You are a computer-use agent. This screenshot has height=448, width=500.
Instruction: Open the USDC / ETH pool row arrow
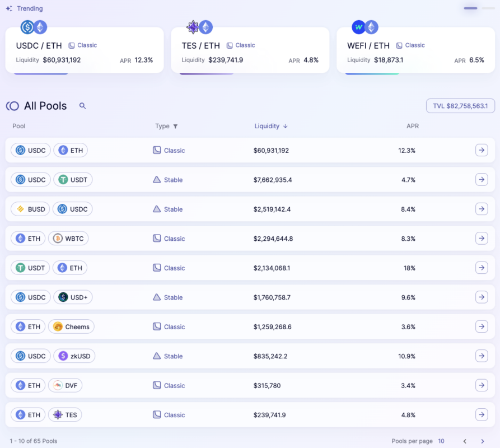(482, 150)
